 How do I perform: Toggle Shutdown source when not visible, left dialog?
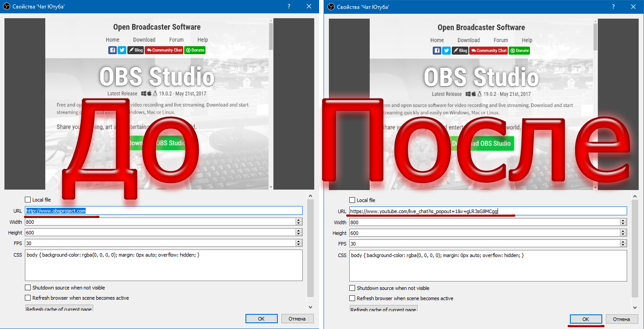tap(28, 288)
